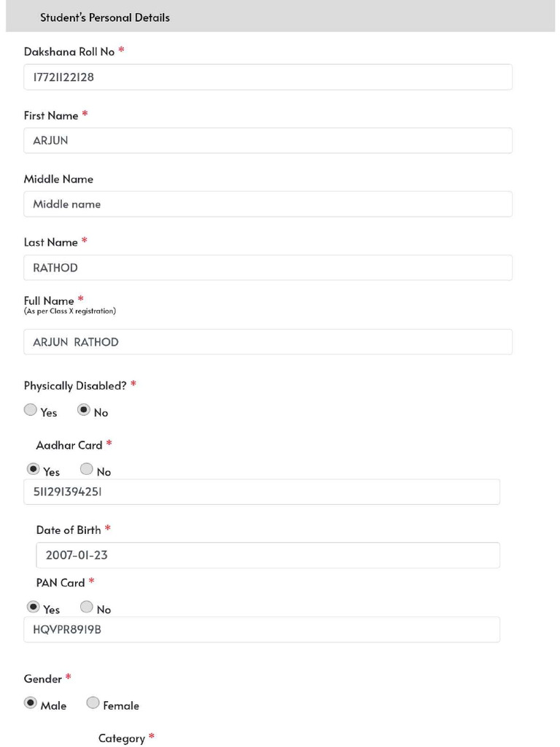Image resolution: width=560 pixels, height=747 pixels.
Task: Click the Dakshana Roll No field
Action: pyautogui.click(x=268, y=77)
